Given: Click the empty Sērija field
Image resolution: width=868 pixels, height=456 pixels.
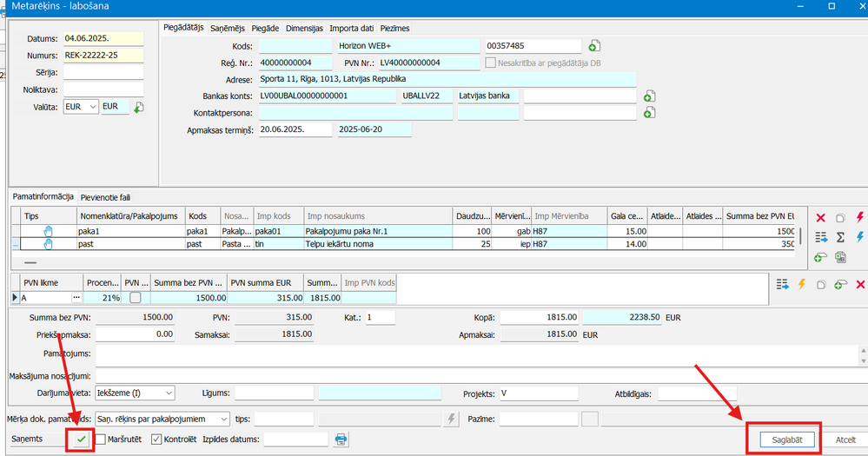Looking at the screenshot, I should [103, 72].
